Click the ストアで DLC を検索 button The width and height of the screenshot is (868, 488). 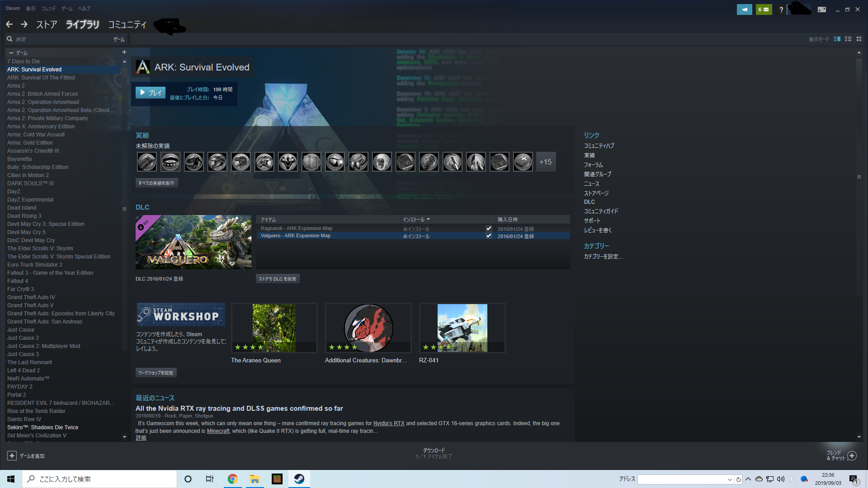[278, 279]
